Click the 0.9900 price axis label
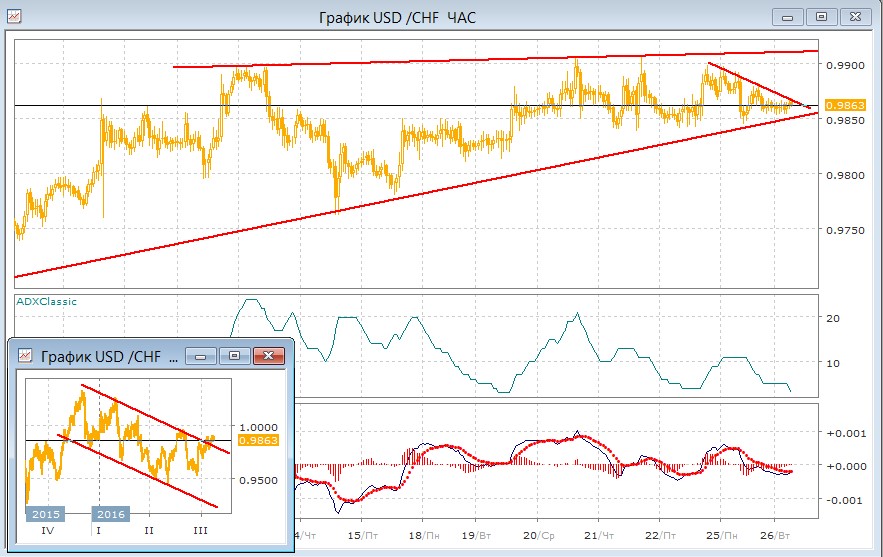Screen dimensions: 883x557 coord(845,65)
